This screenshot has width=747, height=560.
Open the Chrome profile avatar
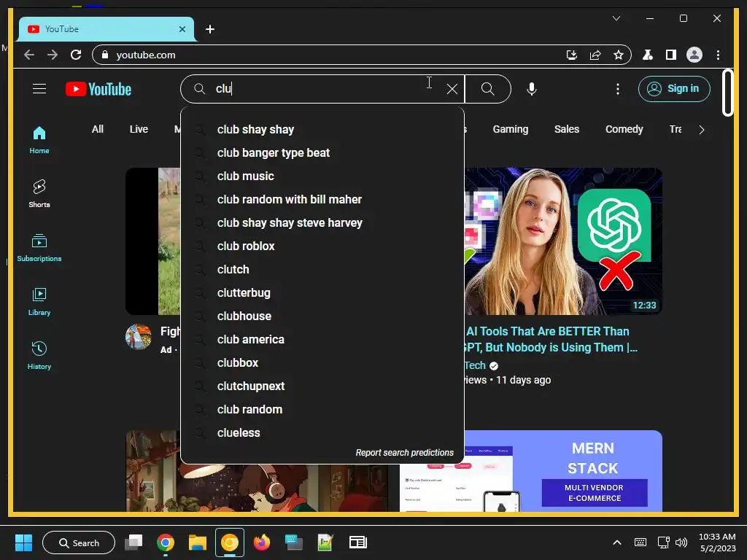[x=694, y=55]
